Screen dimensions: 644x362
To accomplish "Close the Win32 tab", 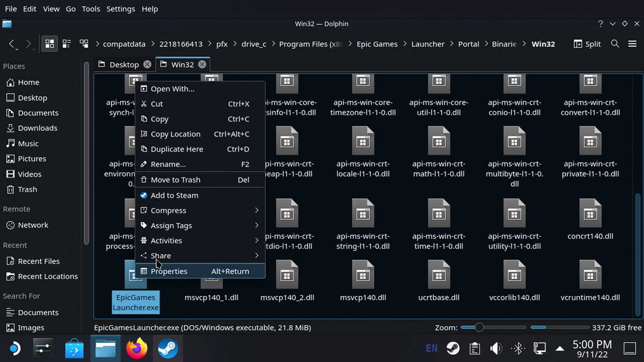I will [202, 64].
